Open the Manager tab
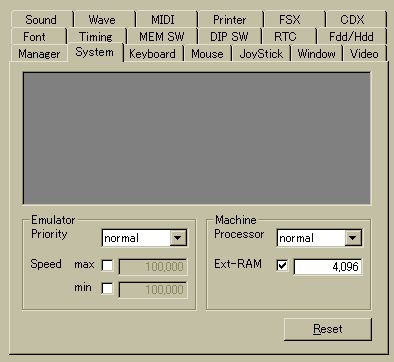394x362 pixels. coord(39,54)
